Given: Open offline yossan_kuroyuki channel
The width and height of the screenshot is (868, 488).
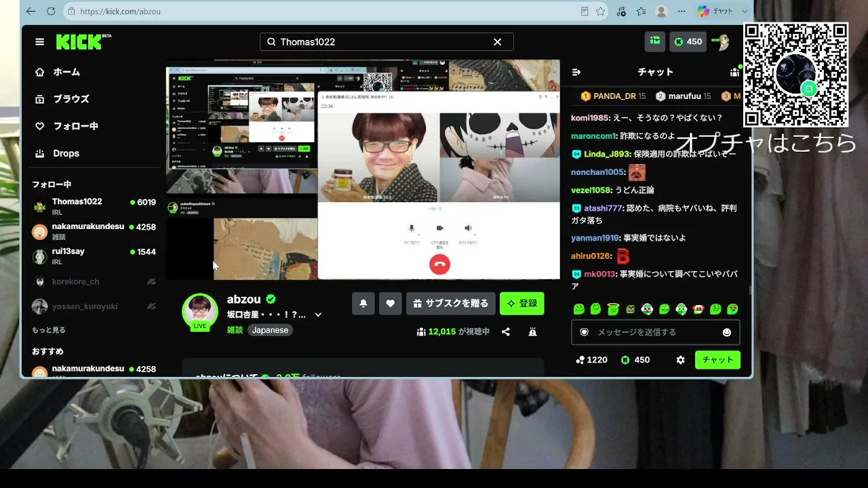Looking at the screenshot, I should coord(94,306).
